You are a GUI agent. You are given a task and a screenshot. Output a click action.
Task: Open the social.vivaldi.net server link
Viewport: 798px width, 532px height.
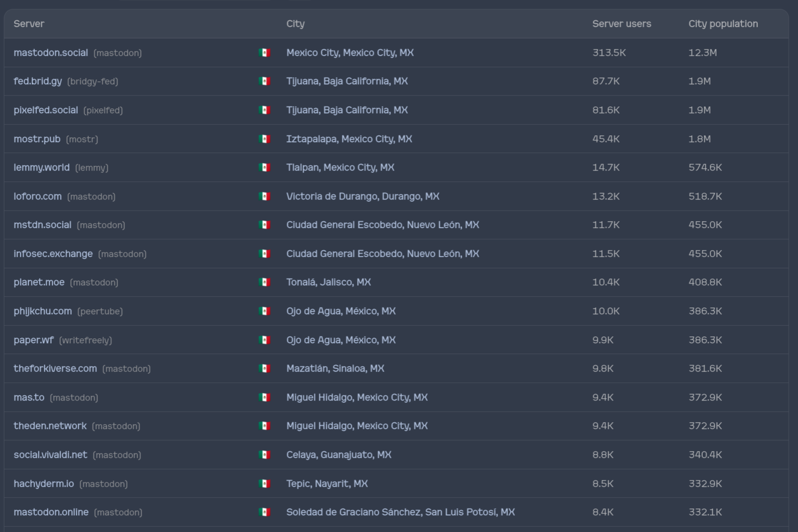pyautogui.click(x=50, y=455)
